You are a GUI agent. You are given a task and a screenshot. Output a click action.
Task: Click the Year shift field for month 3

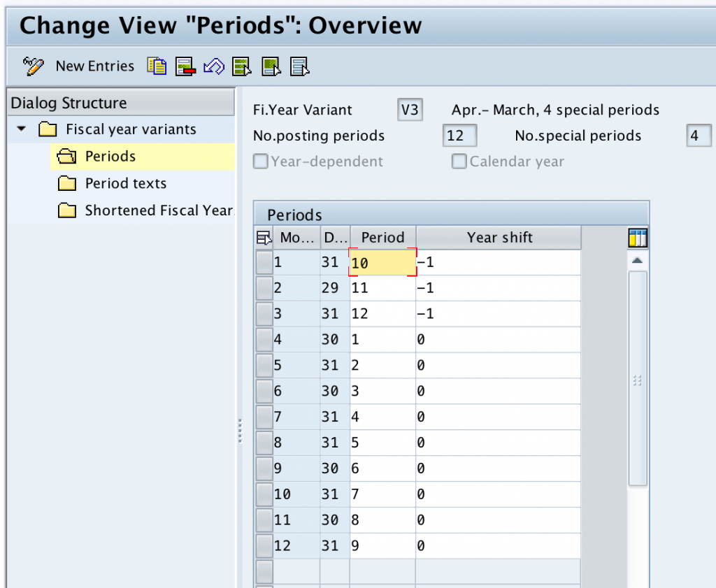click(498, 314)
